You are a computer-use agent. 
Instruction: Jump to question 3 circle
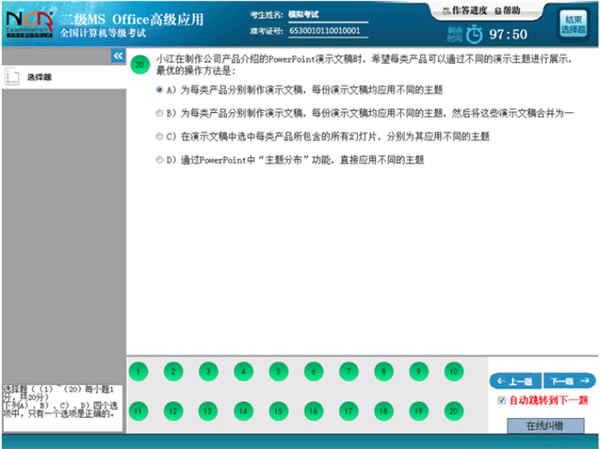(x=208, y=371)
